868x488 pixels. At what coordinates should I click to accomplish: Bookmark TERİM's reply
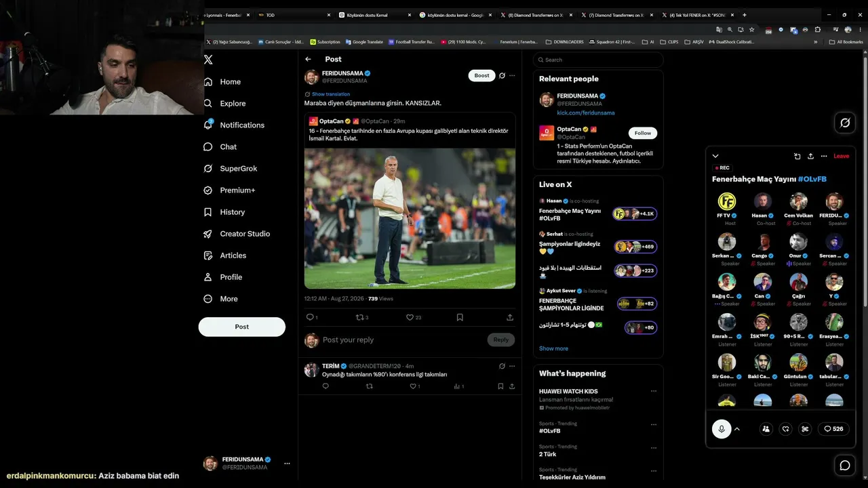coord(500,386)
